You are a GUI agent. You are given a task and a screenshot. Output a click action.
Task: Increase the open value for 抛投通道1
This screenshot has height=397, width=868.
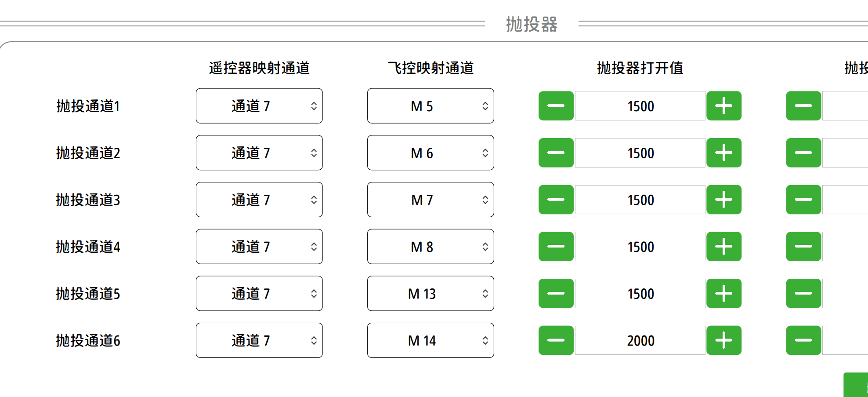click(723, 106)
